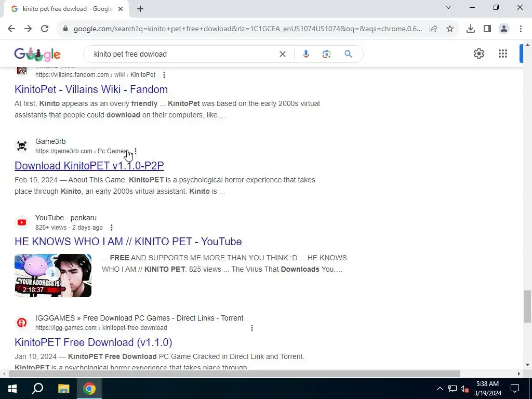Viewport: 532px width, 399px height.
Task: Submit search using the magnifier icon
Action: click(349, 54)
